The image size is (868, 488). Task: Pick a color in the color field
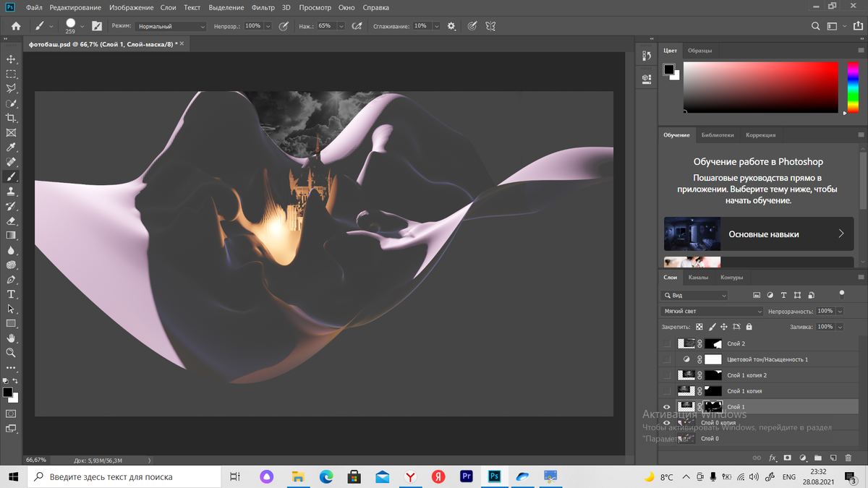click(761, 87)
